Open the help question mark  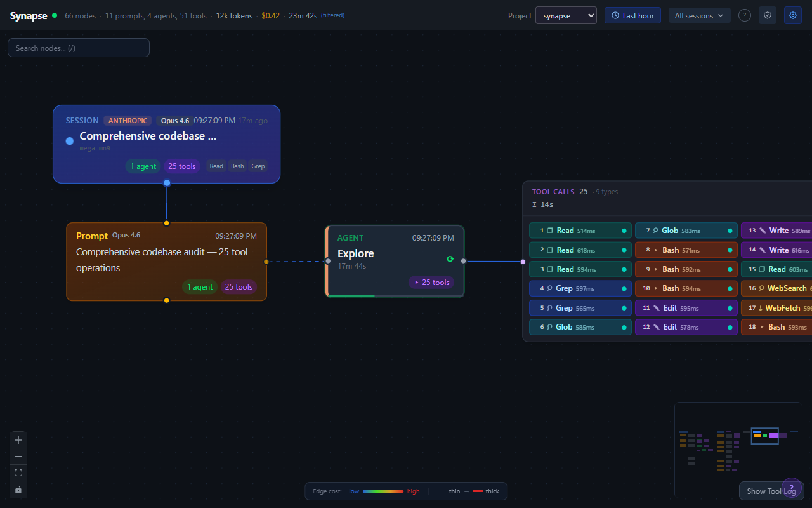tap(745, 15)
